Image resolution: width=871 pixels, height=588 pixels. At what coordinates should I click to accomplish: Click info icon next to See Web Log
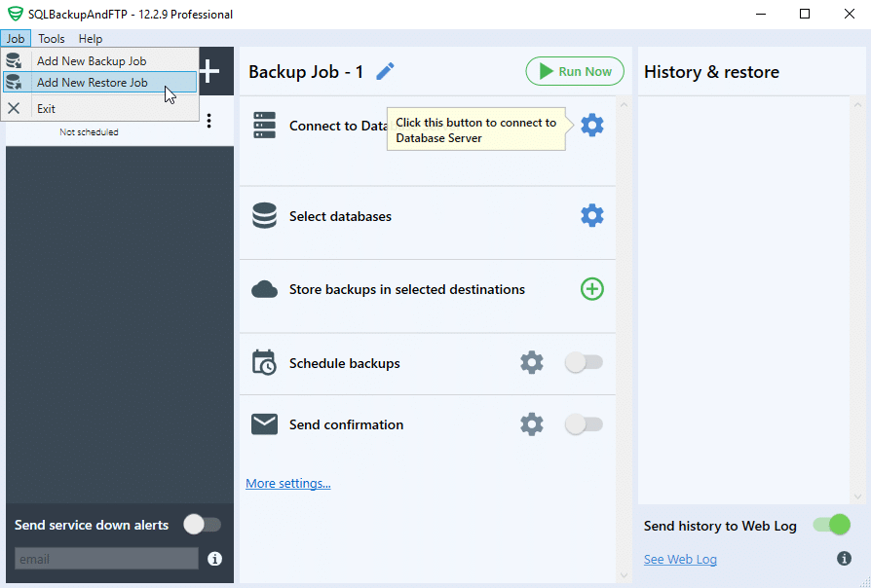coord(843,558)
